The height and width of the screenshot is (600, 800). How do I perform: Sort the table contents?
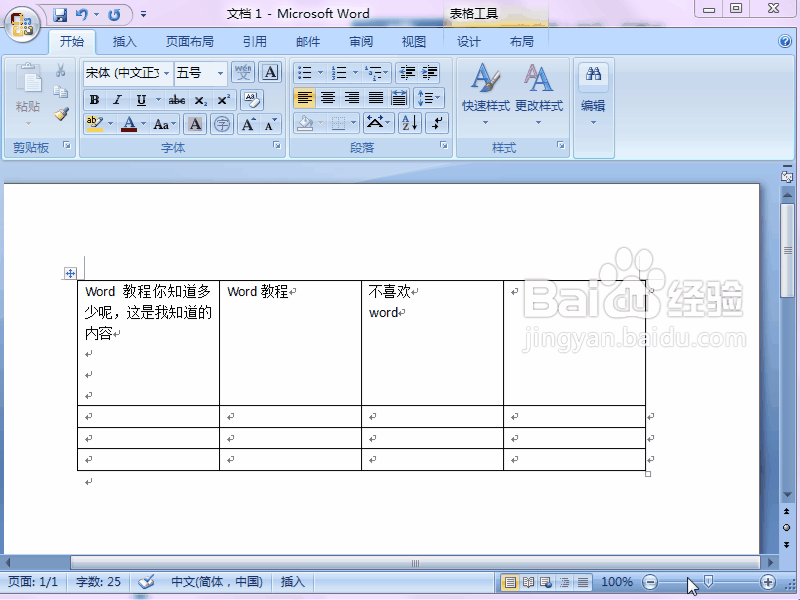[408, 123]
